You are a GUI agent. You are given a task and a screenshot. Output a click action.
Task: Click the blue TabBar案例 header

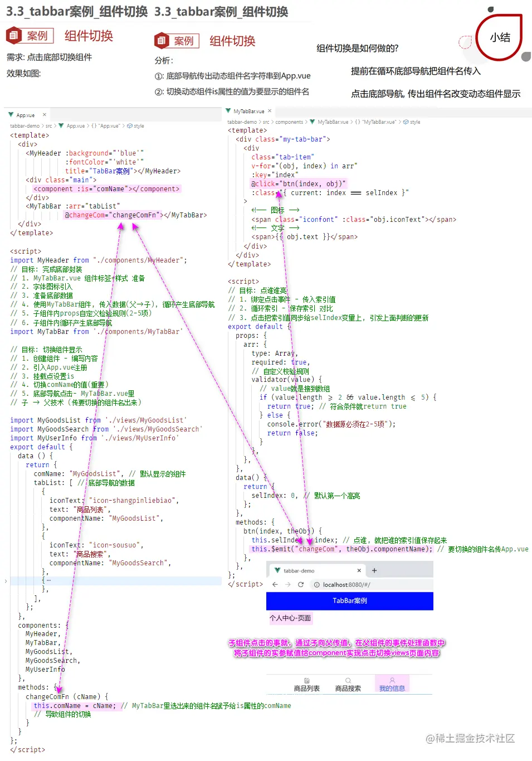click(350, 600)
